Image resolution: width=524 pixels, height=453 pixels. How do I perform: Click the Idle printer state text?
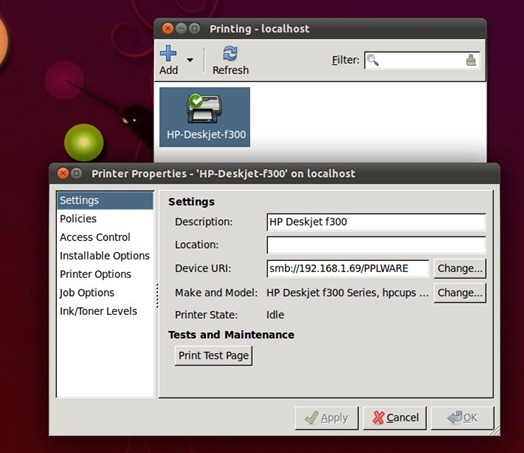tap(275, 315)
